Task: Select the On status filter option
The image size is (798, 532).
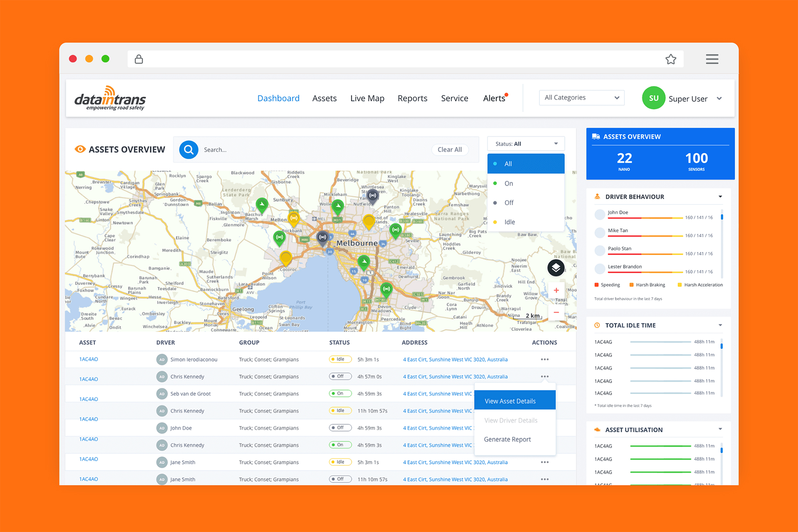Action: (508, 184)
